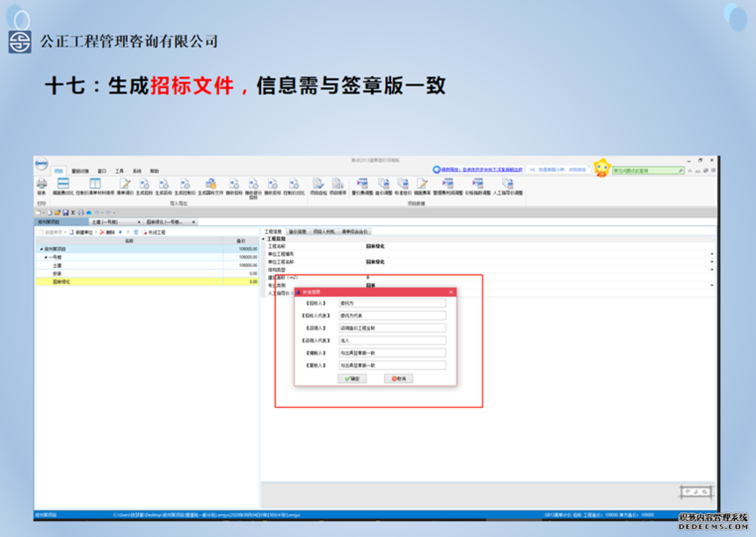Select the highlighted 园林绿化 row in the tree
756x537 pixels.
pyautogui.click(x=148, y=281)
